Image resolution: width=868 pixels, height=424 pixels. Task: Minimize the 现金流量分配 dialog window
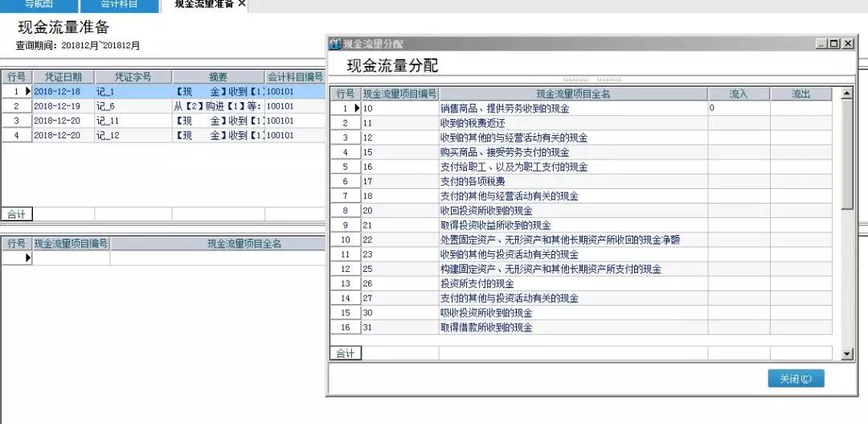click(x=821, y=43)
